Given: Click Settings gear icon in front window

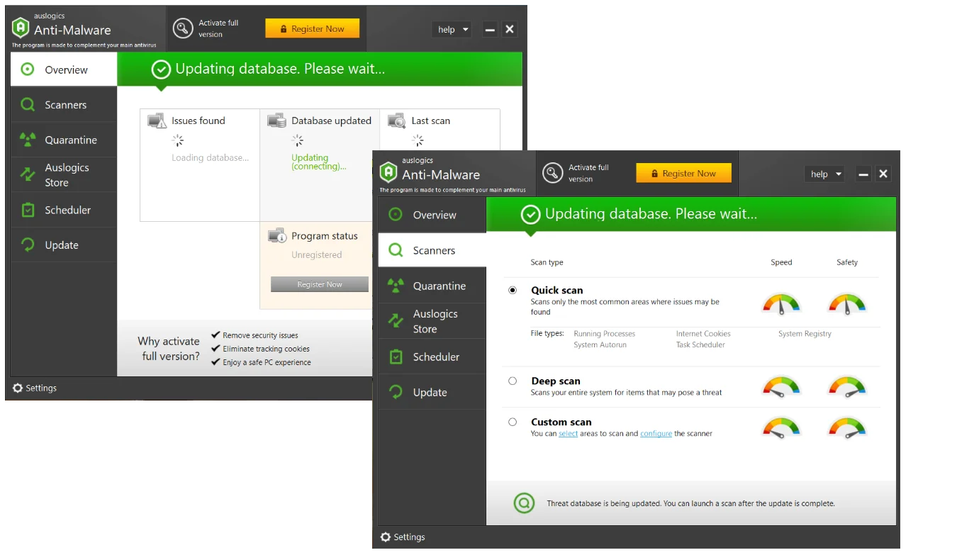Looking at the screenshot, I should point(386,537).
